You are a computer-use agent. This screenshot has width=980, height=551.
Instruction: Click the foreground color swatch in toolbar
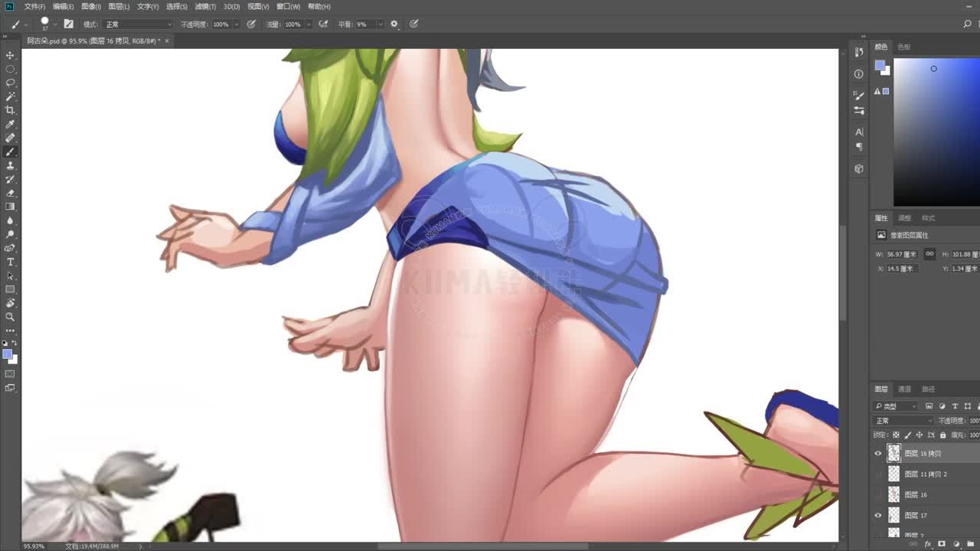click(7, 354)
